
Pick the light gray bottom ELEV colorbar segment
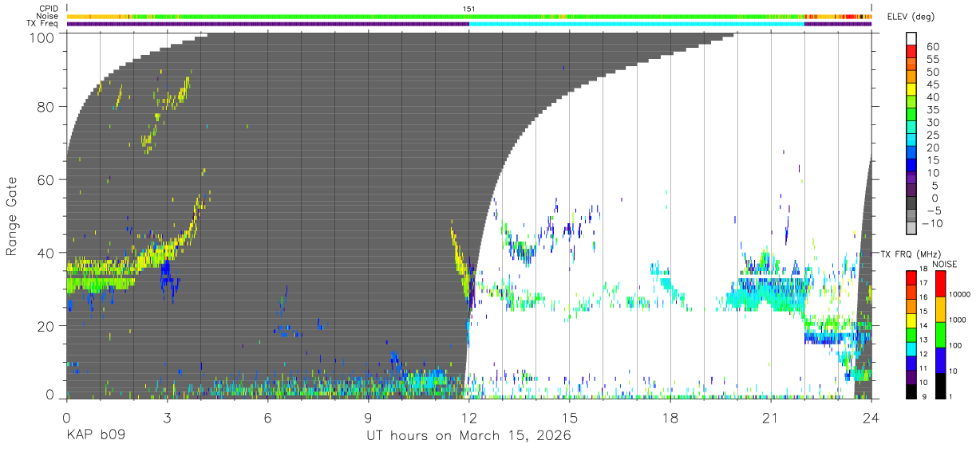pos(911,226)
